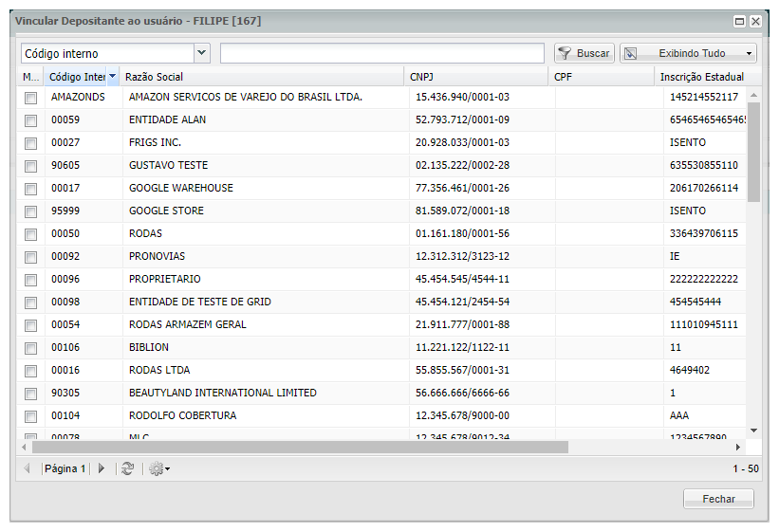Click horizontal scrollbar left arrow
The height and width of the screenshot is (532, 779).
click(24, 447)
